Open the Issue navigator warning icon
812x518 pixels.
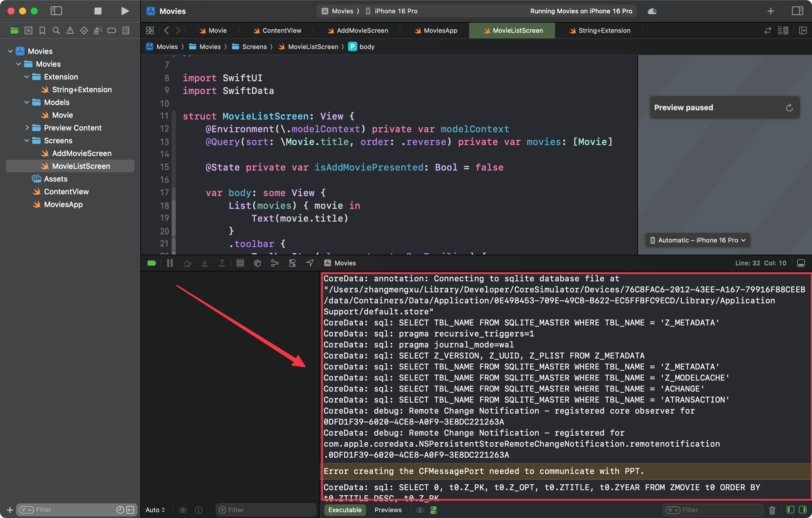tap(70, 31)
